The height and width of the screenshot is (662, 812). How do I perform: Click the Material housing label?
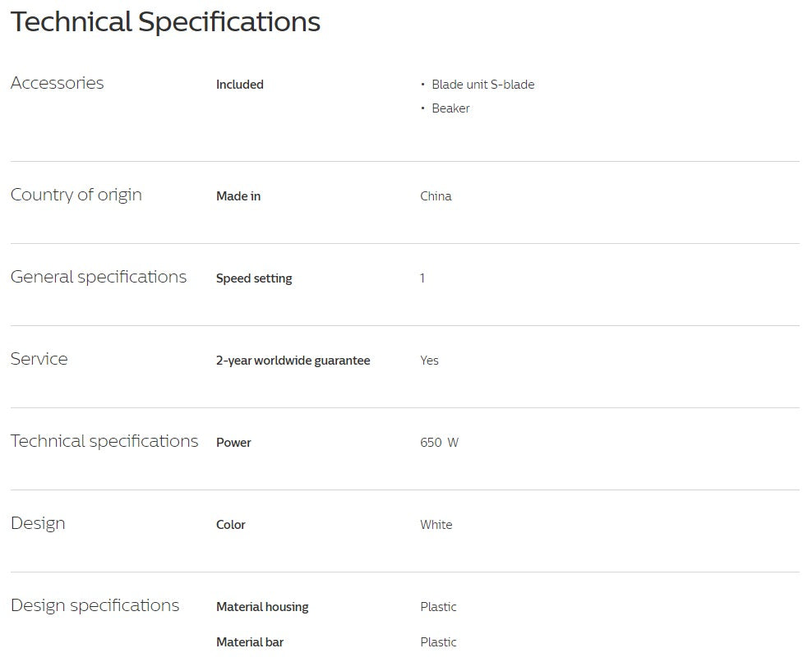(x=262, y=607)
